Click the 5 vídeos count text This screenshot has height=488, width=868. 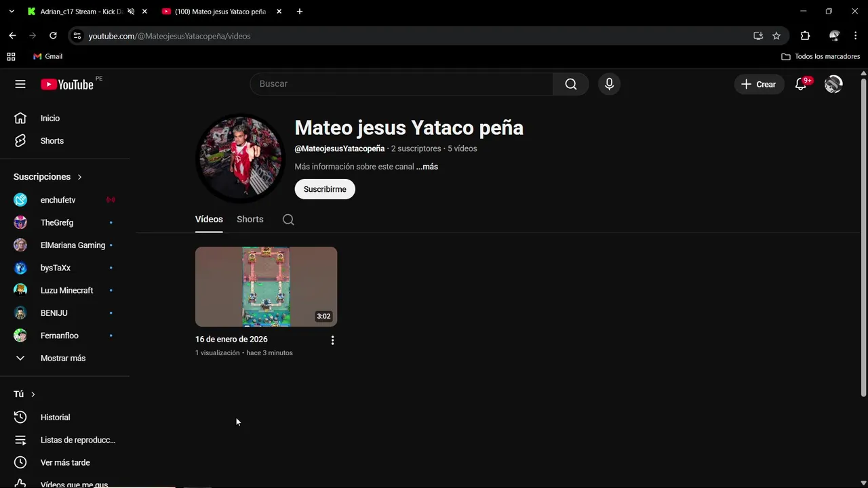(462, 148)
